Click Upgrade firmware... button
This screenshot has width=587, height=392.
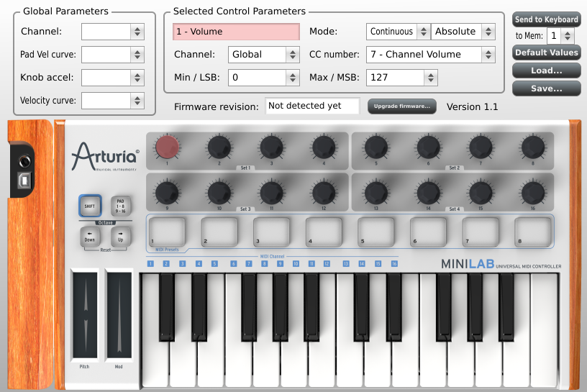(402, 106)
